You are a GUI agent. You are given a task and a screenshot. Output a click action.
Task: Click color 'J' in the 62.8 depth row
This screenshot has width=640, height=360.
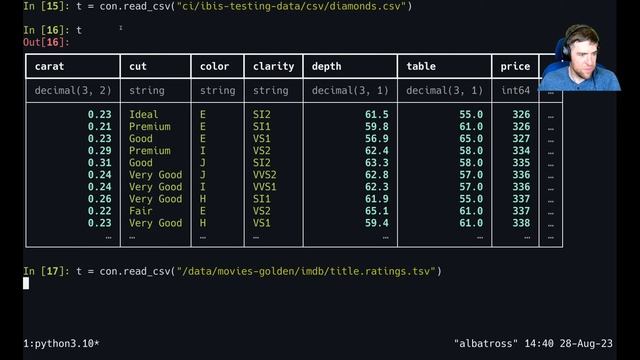(x=203, y=175)
